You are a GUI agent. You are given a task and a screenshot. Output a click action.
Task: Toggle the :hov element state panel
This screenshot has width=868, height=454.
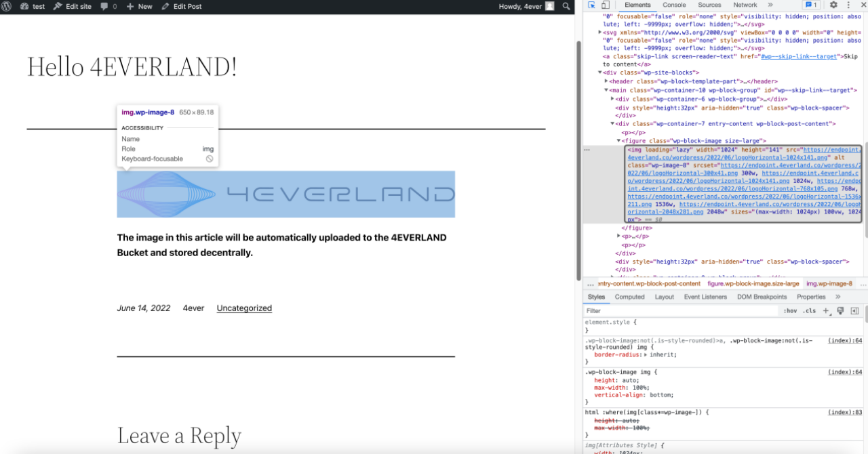point(790,311)
